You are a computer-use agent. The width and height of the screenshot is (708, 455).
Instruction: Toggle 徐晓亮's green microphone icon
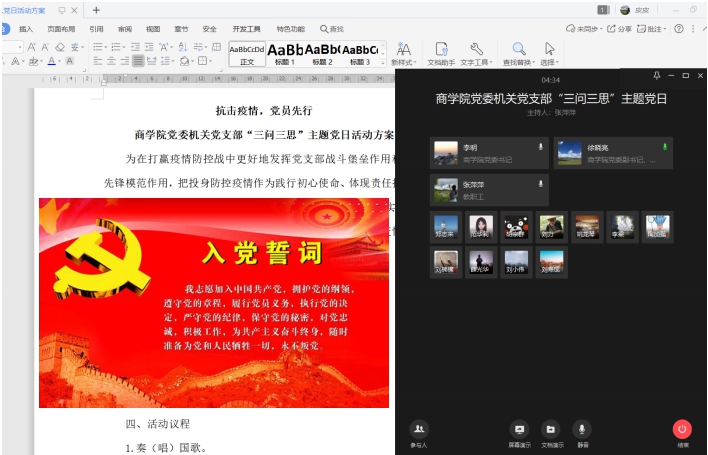[665, 147]
